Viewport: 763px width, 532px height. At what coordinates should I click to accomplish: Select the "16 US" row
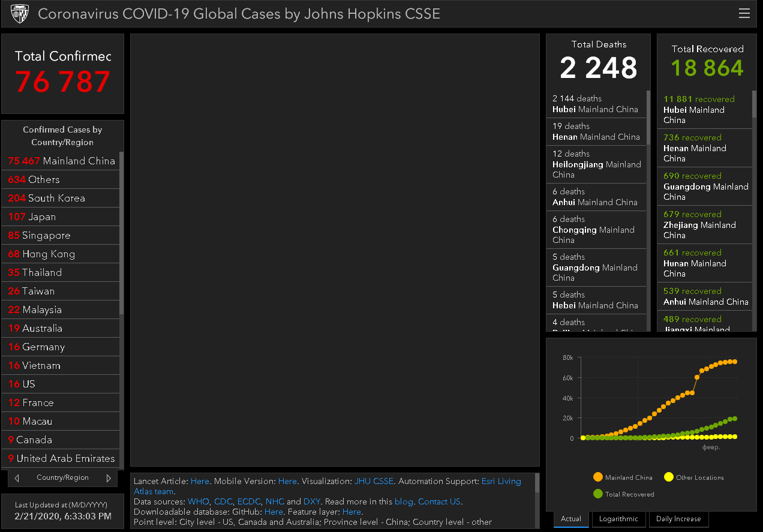[x=61, y=384]
